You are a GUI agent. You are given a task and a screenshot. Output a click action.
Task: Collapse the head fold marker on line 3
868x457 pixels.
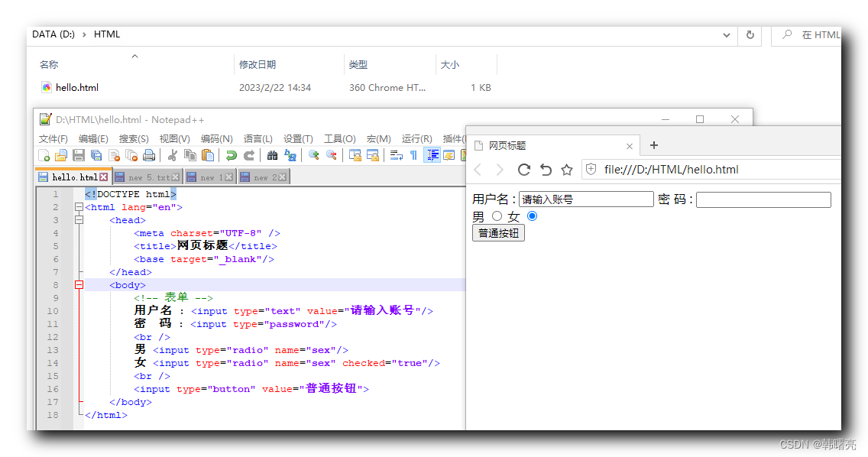point(79,220)
